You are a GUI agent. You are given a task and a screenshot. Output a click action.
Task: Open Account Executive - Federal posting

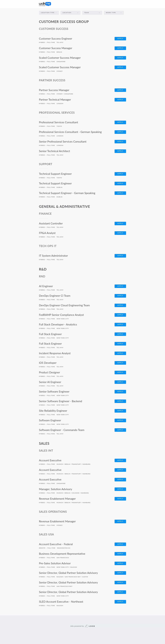56,544
